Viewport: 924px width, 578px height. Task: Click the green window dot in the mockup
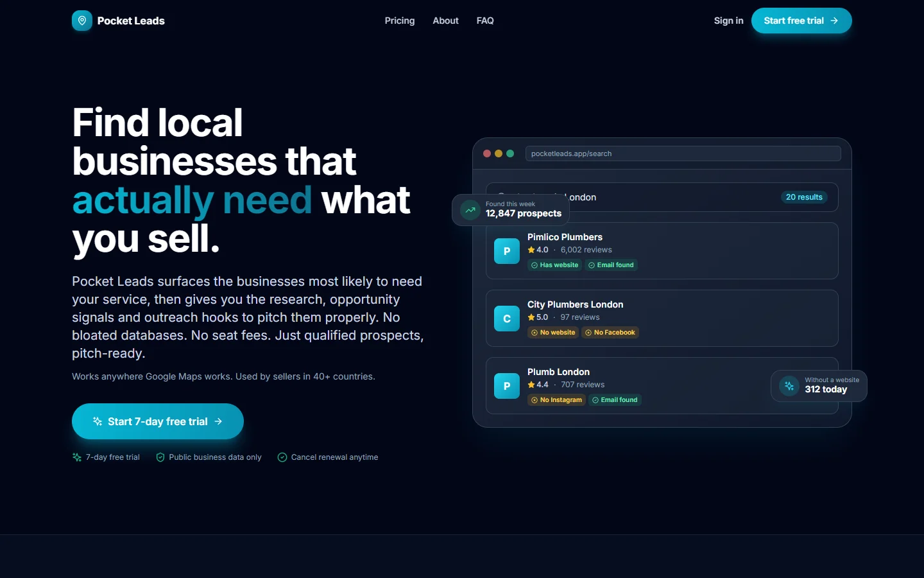510,153
